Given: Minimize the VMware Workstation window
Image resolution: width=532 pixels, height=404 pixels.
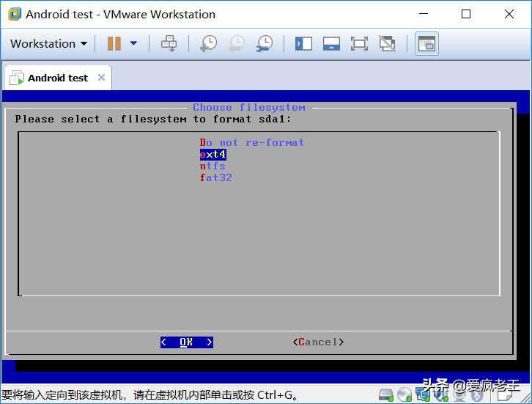Looking at the screenshot, I should coord(424,14).
